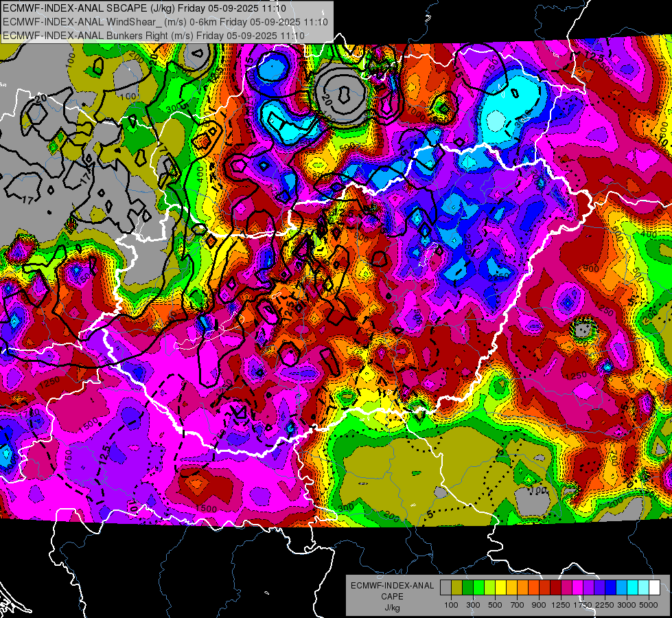The width and height of the screenshot is (672, 618).
Task: Select the orange-red legend swatch before 900
Action: click(533, 588)
